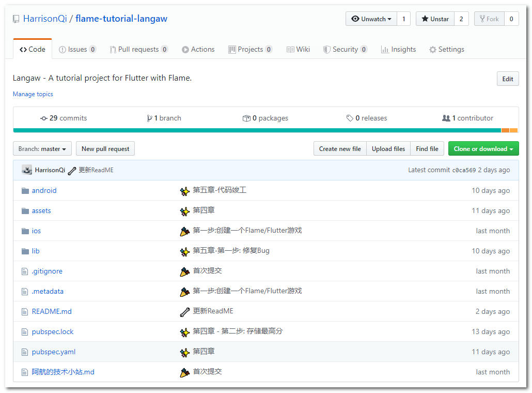Click the repository book icon beside HarrisonQi

click(16, 19)
